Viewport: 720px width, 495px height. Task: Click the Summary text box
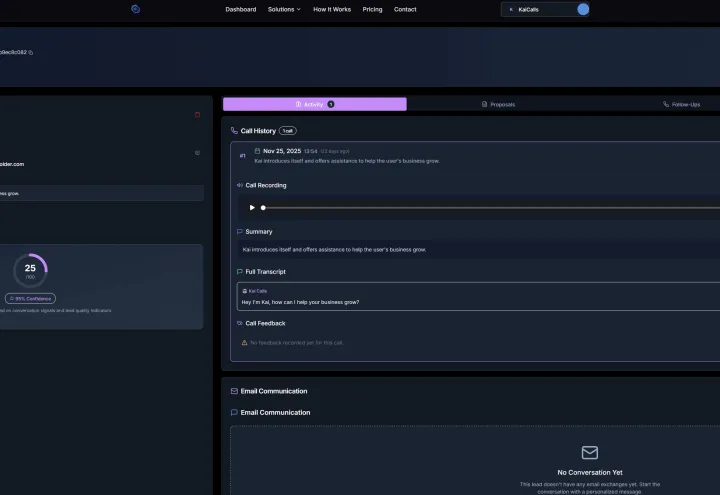point(478,250)
